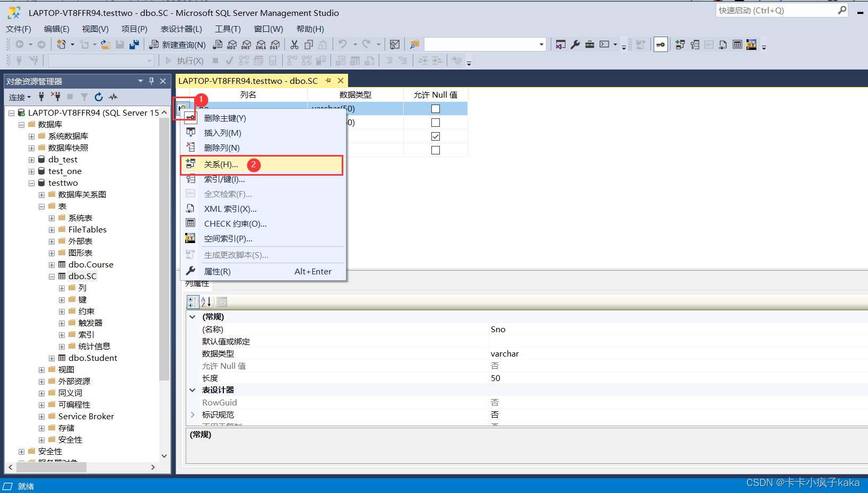Expand the test_one database node
Image resolution: width=868 pixels, height=493 pixels.
pyautogui.click(x=31, y=171)
